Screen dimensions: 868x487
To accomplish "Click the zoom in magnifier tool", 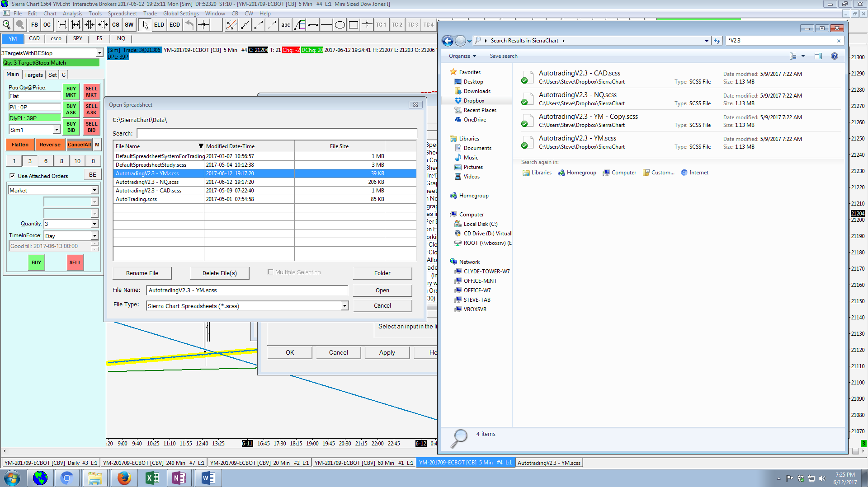I will [7, 25].
